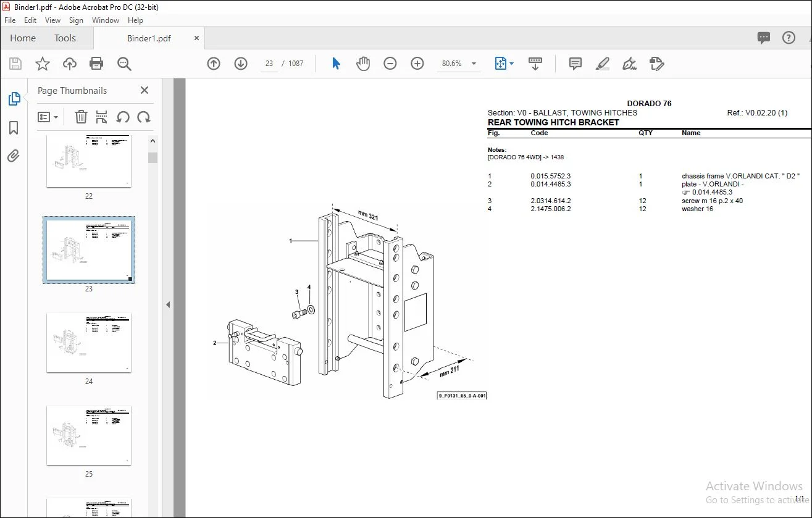812x518 pixels.
Task: Click the DORADO 76 title
Action: 649,103
